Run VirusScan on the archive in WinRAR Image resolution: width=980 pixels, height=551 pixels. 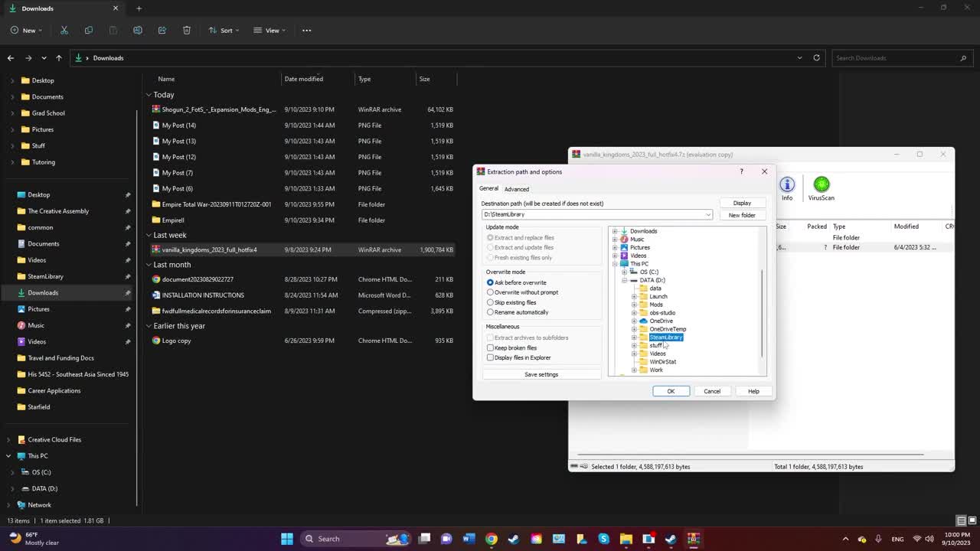820,187
